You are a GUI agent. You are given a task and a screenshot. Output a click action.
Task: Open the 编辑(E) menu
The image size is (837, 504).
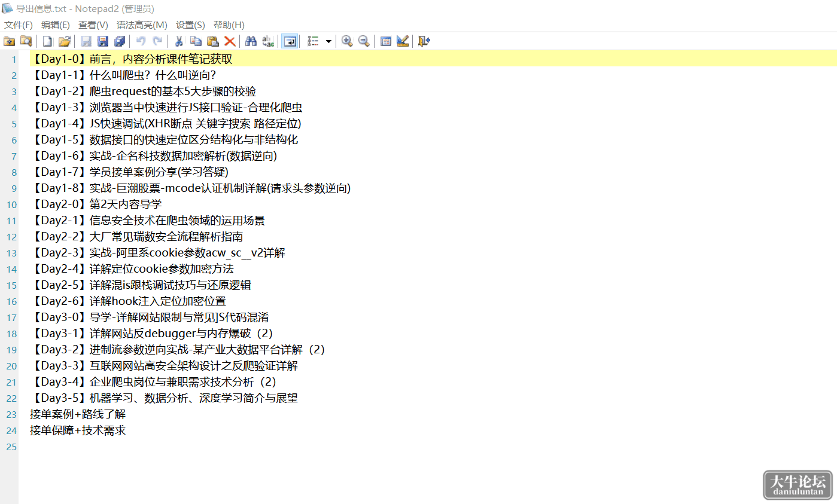(56, 25)
